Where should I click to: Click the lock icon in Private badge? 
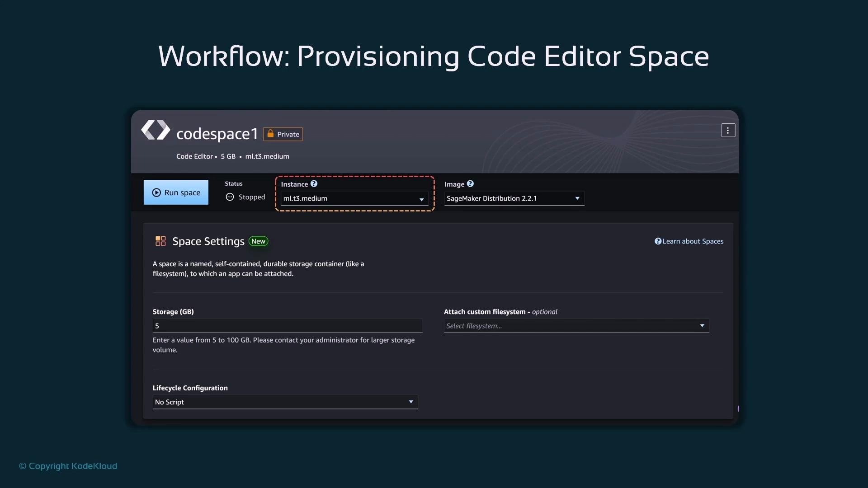click(x=270, y=134)
